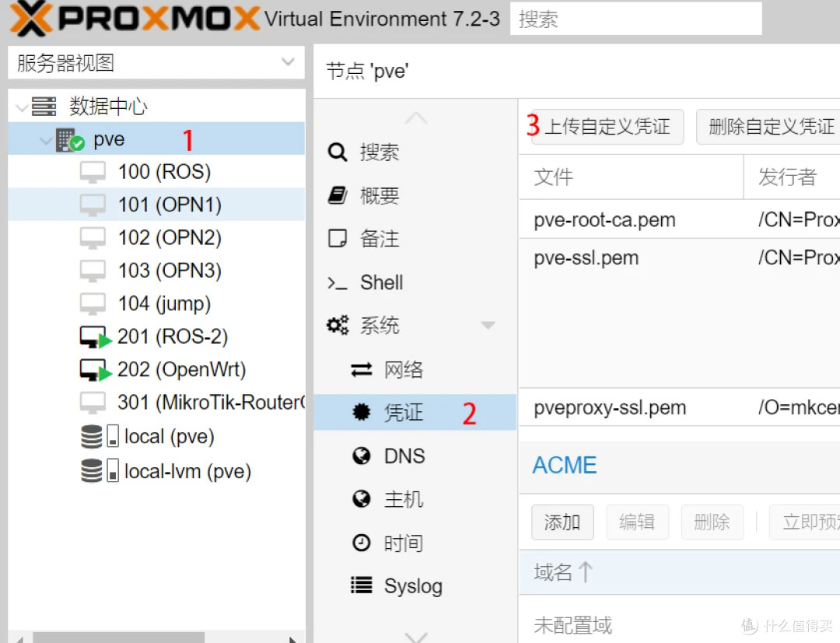Click the DNS globe icon

tap(362, 456)
